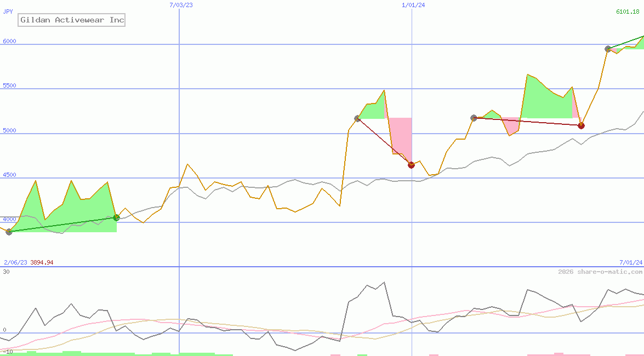Screen dimensions: 644x356
Task: Click the JPY currency label
Action: tap(8, 12)
